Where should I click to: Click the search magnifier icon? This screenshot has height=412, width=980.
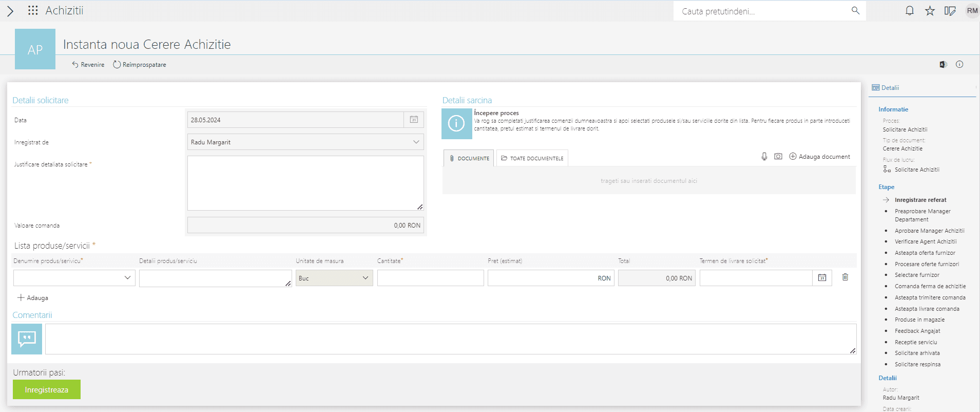pos(855,10)
